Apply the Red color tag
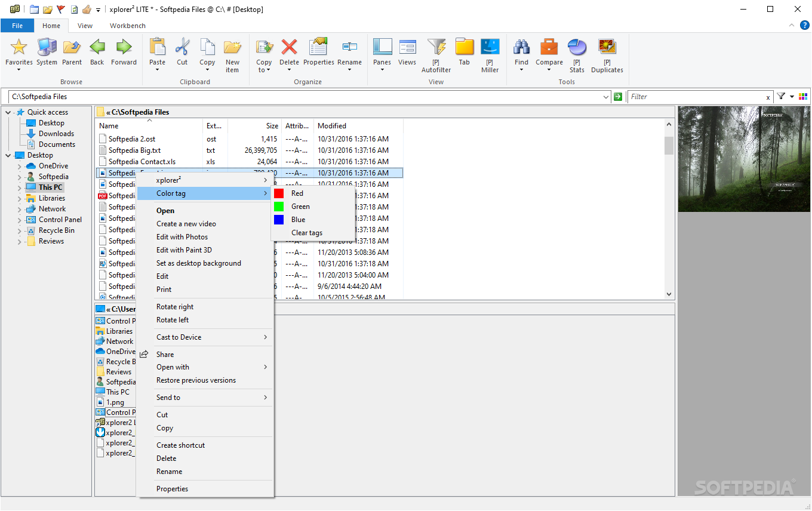Viewport: 812px width, 511px height. [x=313, y=193]
